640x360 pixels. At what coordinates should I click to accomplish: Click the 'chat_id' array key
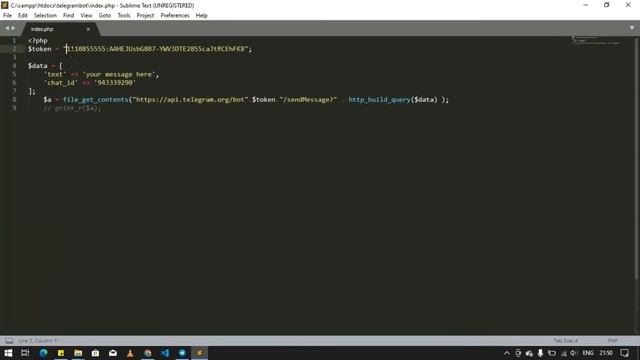click(60, 83)
